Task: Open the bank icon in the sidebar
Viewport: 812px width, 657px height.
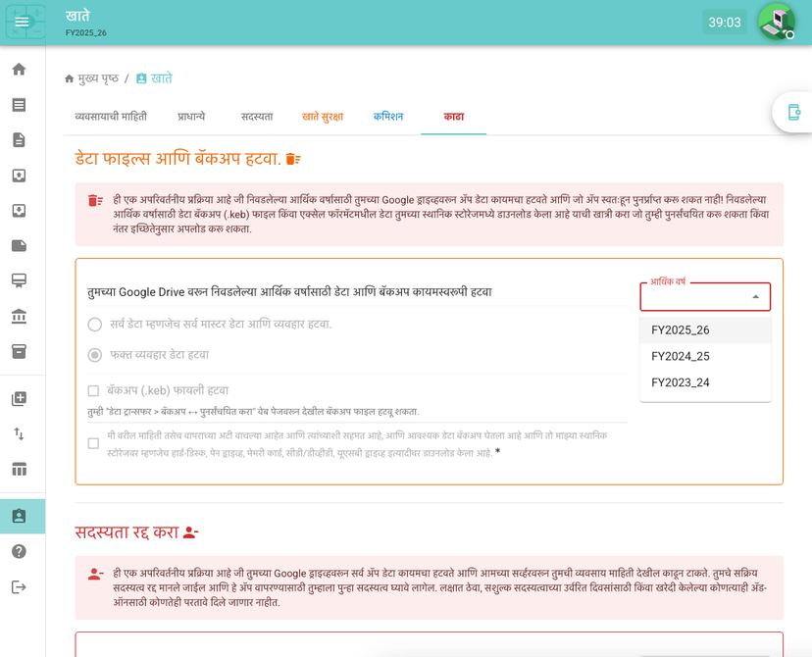Action: [19, 316]
